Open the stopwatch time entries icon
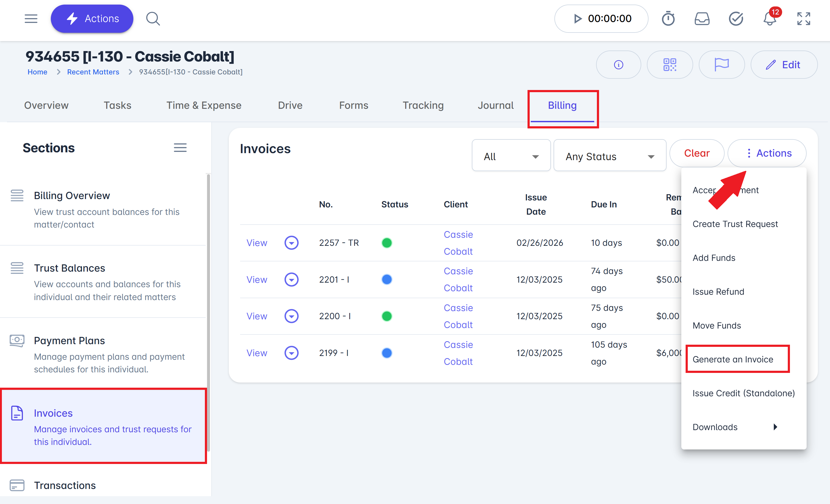Viewport: 830px width, 504px height. 668,19
